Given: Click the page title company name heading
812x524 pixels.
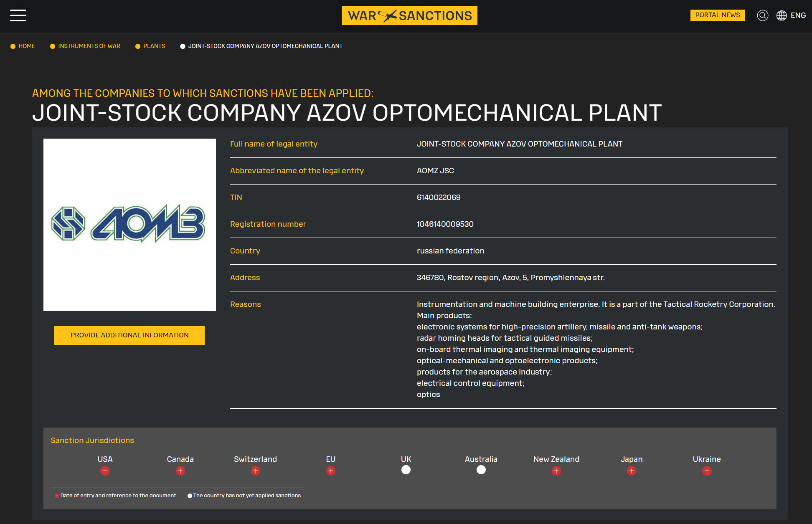Looking at the screenshot, I should click(x=347, y=113).
